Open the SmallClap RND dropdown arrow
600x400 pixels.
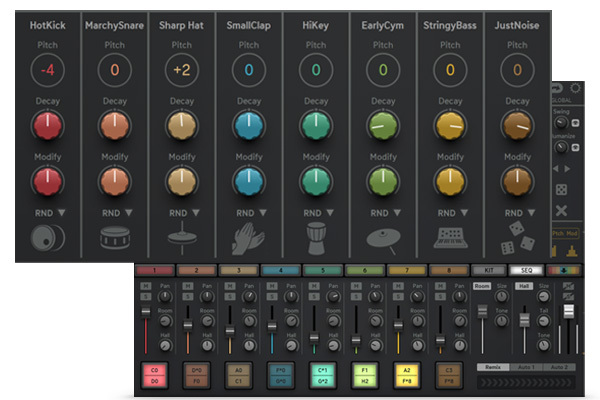click(x=263, y=212)
